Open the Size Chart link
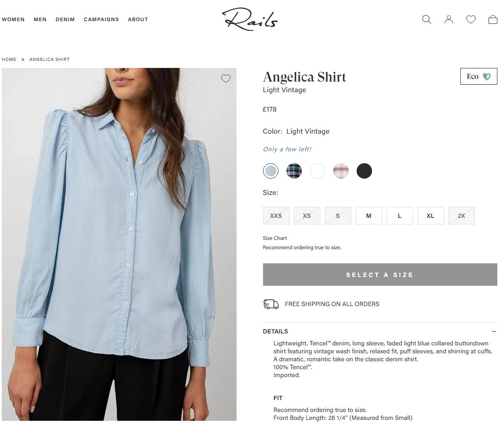504x423 pixels. [x=275, y=238]
